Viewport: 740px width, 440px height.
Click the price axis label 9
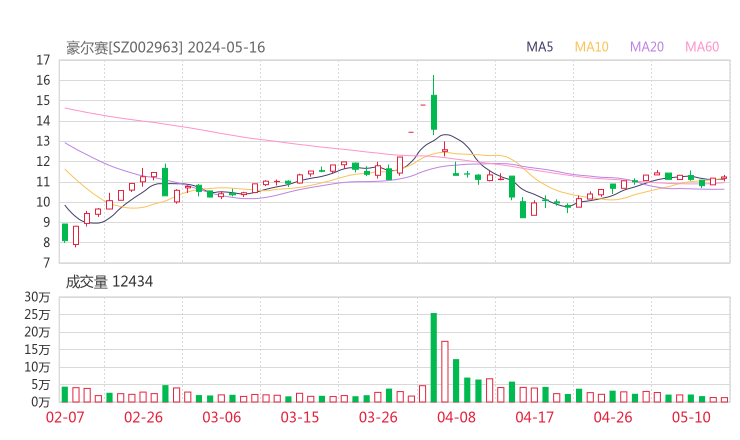coord(46,222)
